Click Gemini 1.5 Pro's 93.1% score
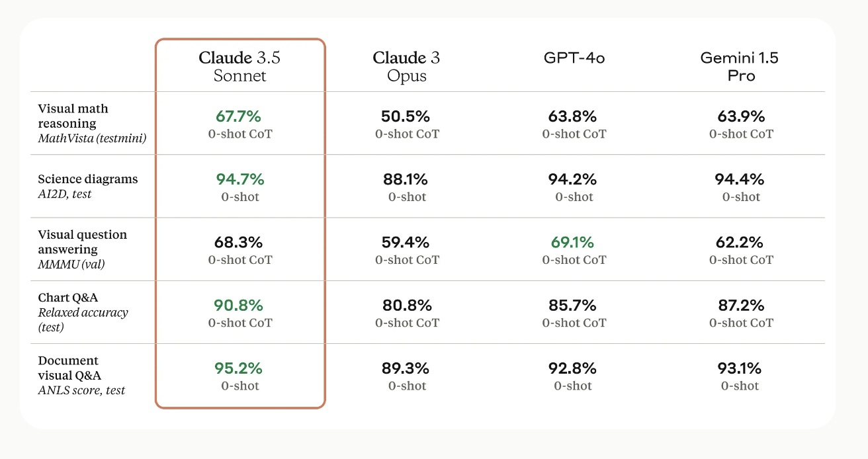 tap(740, 368)
